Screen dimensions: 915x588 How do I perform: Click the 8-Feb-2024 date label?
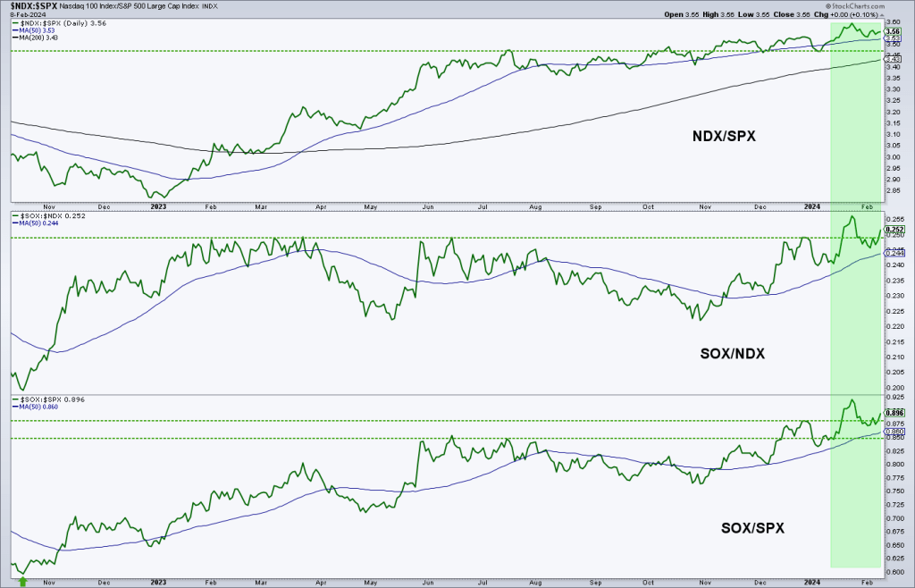tap(21, 14)
